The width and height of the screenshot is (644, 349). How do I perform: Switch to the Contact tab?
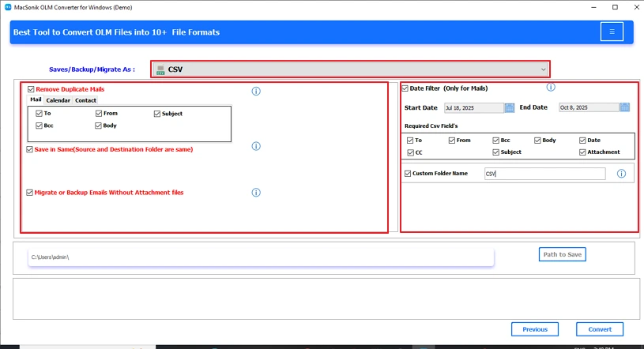[x=85, y=100]
